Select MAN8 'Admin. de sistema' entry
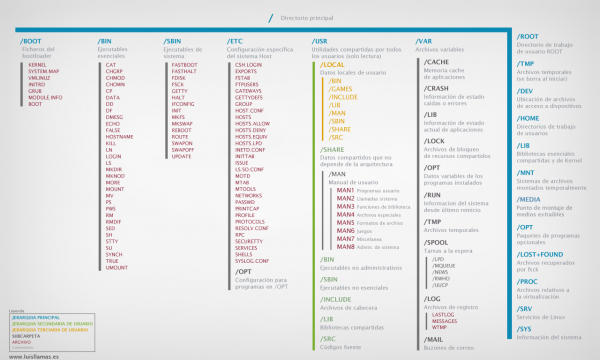The height and width of the screenshot is (360, 600). 368,247
